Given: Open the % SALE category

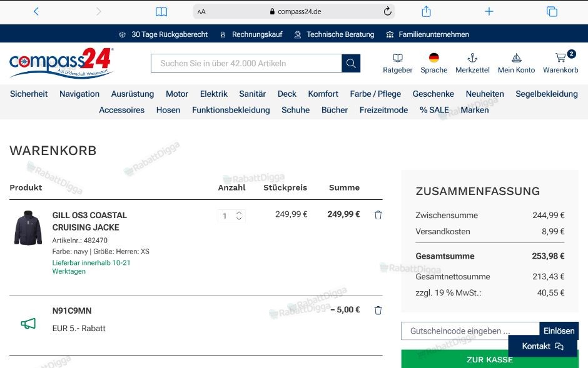Looking at the screenshot, I should [434, 110].
